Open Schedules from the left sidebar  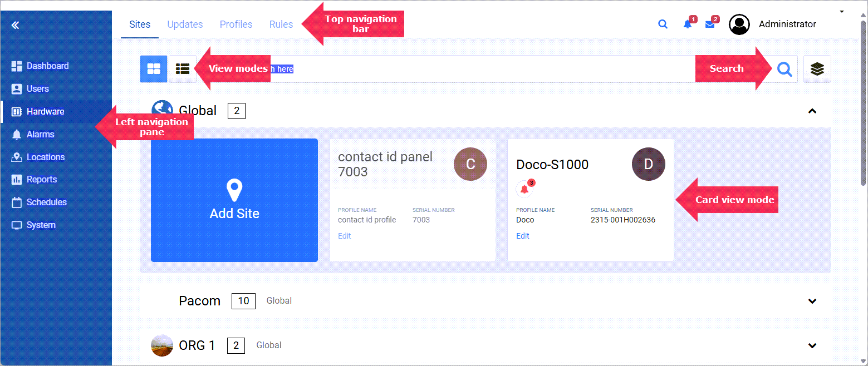[x=46, y=202]
